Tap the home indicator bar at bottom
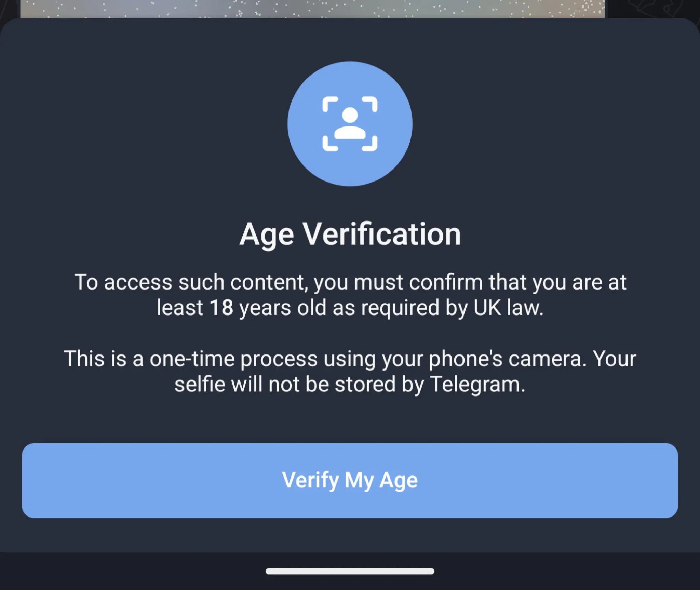This screenshot has width=700, height=590. [x=350, y=571]
